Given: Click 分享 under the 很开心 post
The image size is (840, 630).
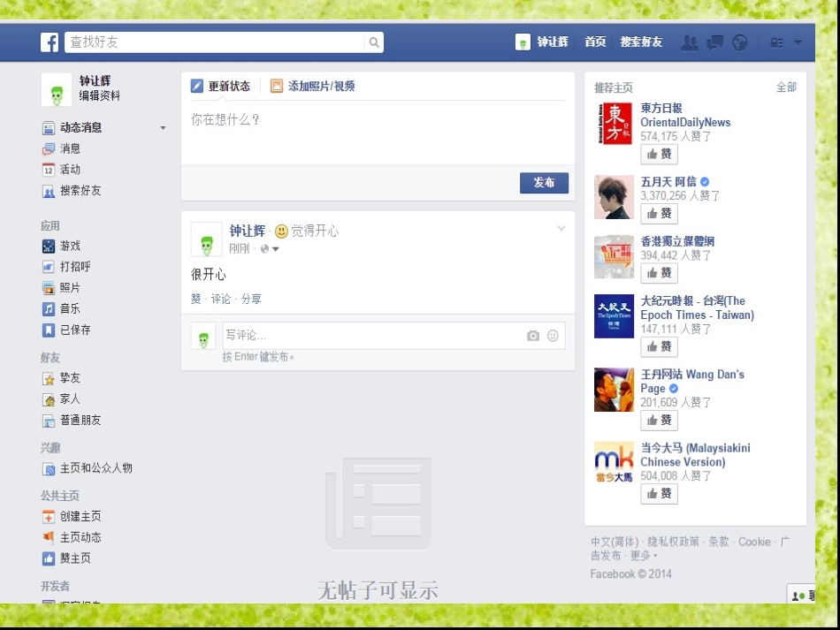Looking at the screenshot, I should 251,299.
